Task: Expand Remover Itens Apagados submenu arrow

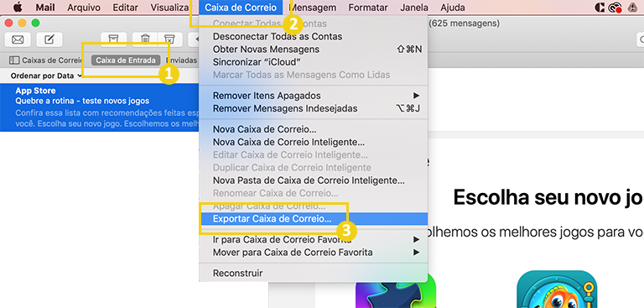Action: point(417,96)
